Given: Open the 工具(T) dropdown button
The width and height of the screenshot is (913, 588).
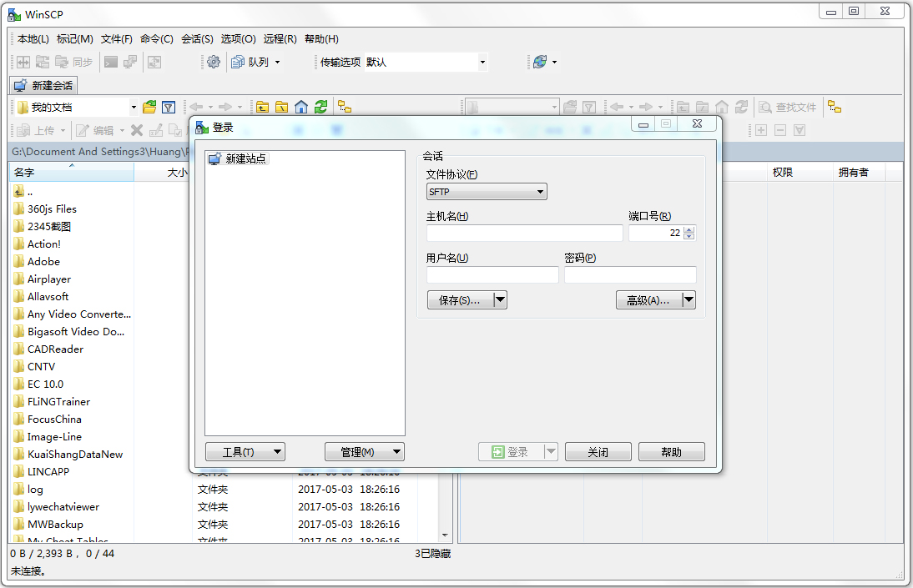Looking at the screenshot, I should coord(245,452).
